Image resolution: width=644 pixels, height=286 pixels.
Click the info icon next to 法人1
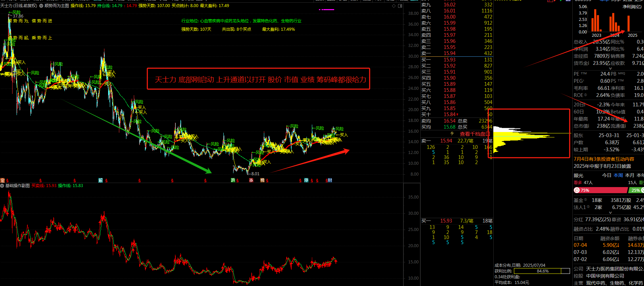point(588,207)
